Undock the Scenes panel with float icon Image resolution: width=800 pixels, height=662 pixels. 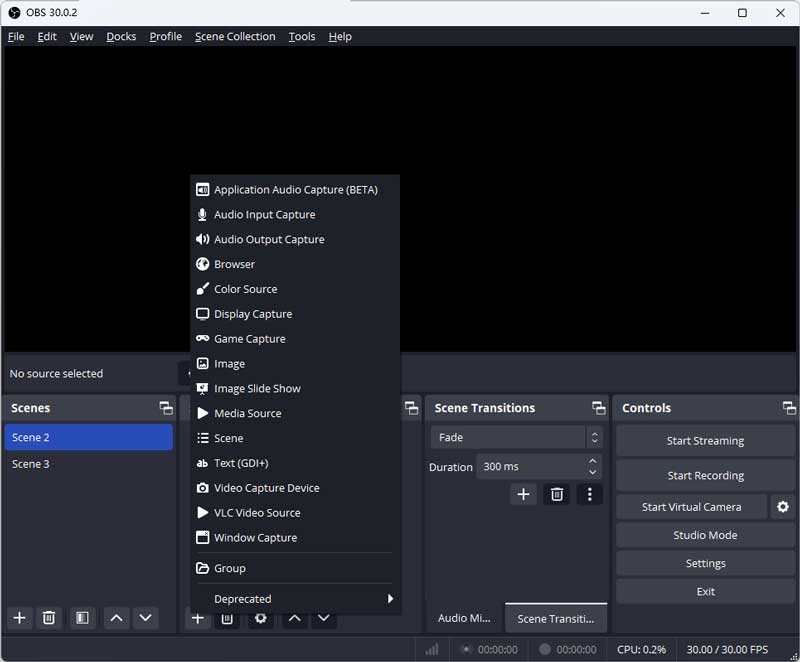[166, 408]
